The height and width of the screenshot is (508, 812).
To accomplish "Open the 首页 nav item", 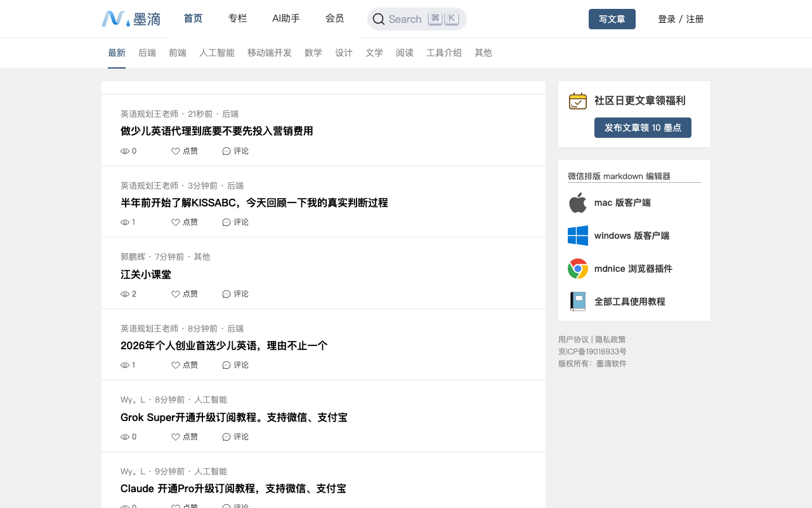I will [193, 18].
